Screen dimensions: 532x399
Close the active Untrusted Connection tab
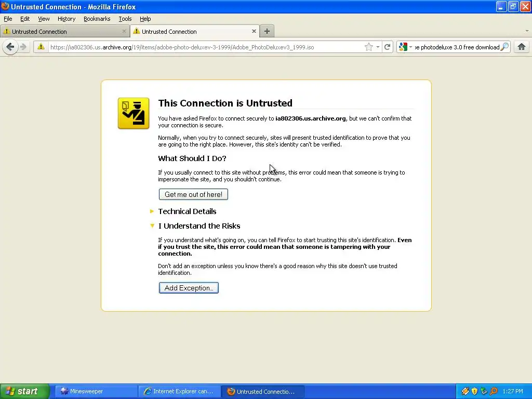tap(254, 31)
